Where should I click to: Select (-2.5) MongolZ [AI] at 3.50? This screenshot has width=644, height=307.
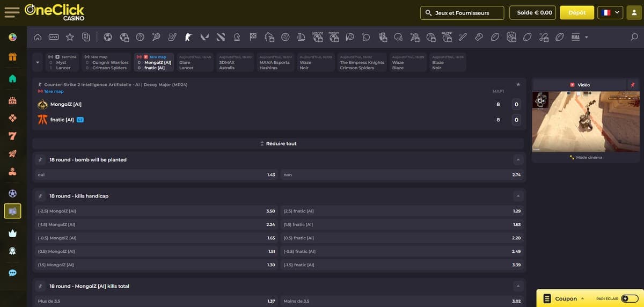pyautogui.click(x=156, y=211)
